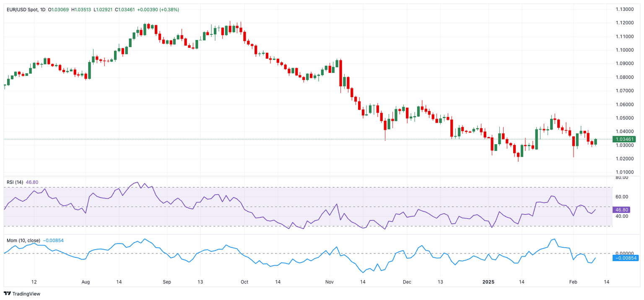
Task: Select the purple 46.80 RSI value tag
Action: 621,209
